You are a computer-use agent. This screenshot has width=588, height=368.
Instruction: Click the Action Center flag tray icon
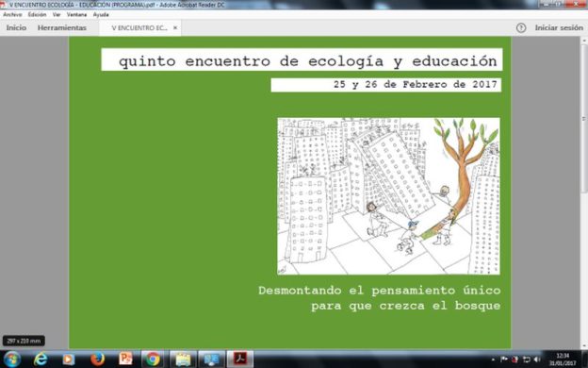[503, 360]
